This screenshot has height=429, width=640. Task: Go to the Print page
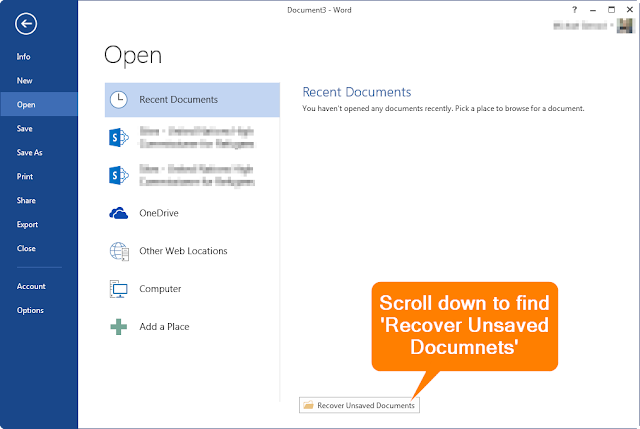(x=24, y=176)
